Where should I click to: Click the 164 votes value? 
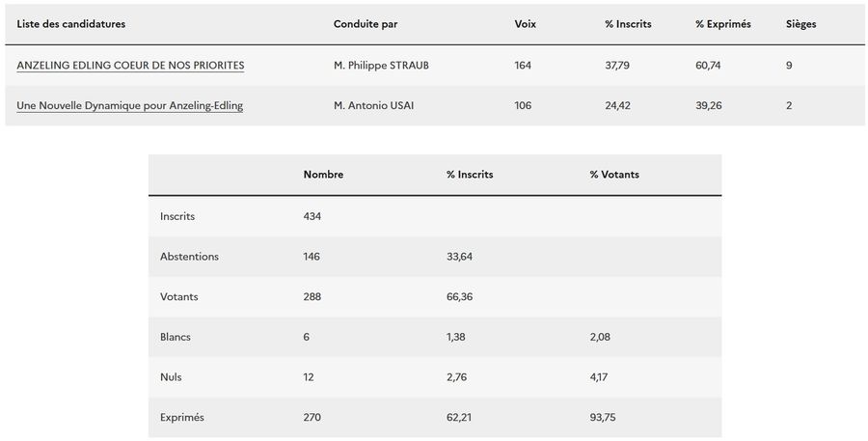click(x=523, y=66)
